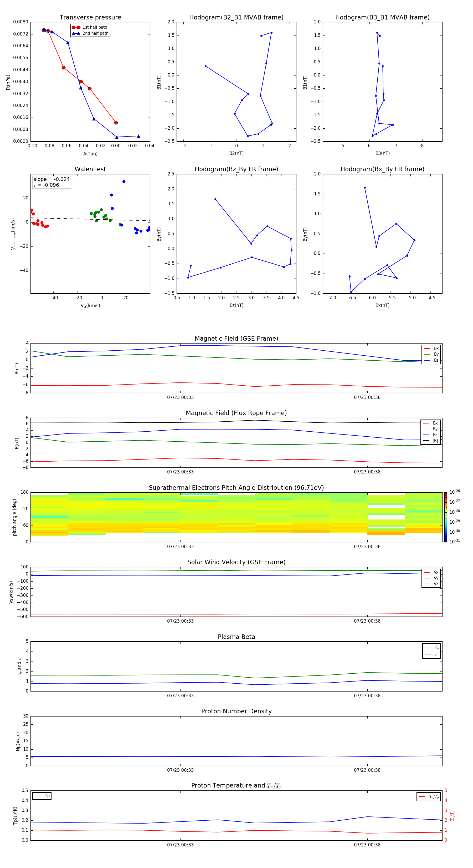Click the 'pitch angle (deg)' y-axis label
The width and height of the screenshot is (473, 868).
pyautogui.click(x=14, y=517)
